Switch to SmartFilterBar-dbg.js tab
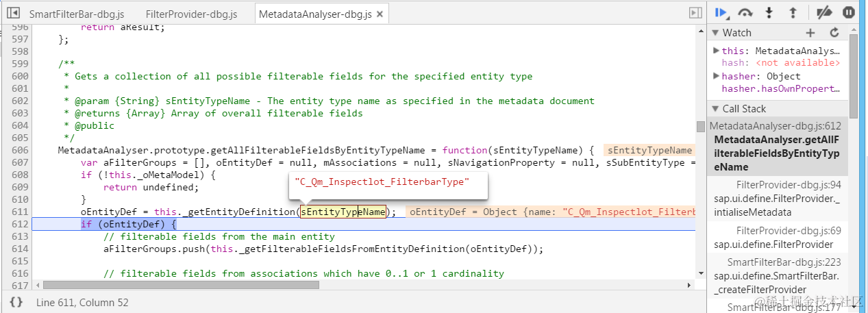Screen dimensions: 868x313 click(x=78, y=14)
